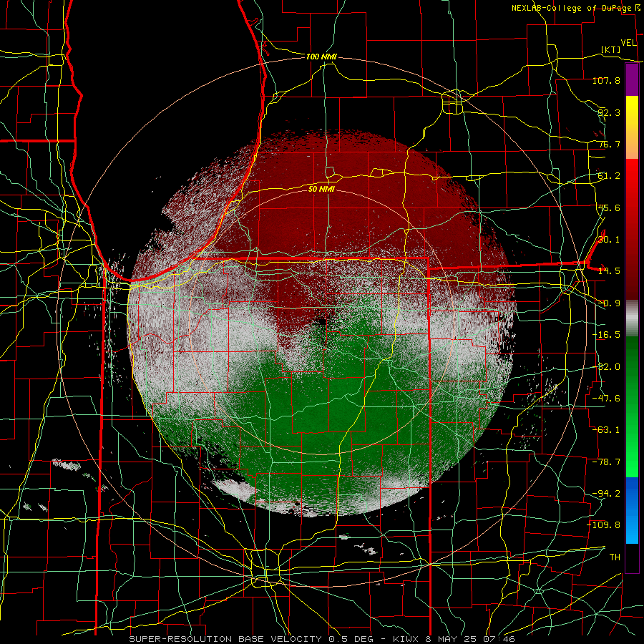
Task: Click the -16.5 velocity scale label
Action: click(x=606, y=335)
